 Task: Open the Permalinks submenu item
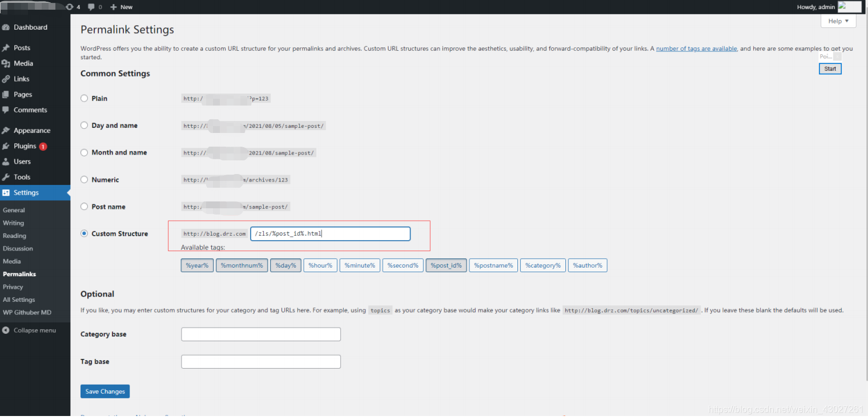pyautogui.click(x=19, y=274)
